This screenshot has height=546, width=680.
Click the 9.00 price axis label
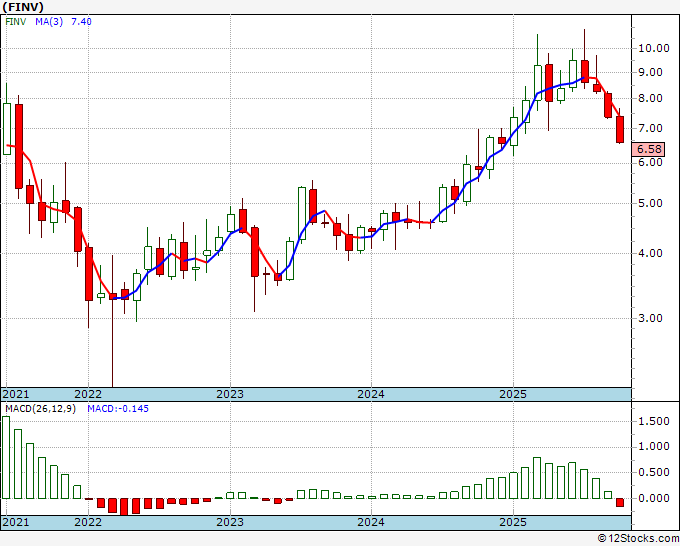pyautogui.click(x=650, y=72)
